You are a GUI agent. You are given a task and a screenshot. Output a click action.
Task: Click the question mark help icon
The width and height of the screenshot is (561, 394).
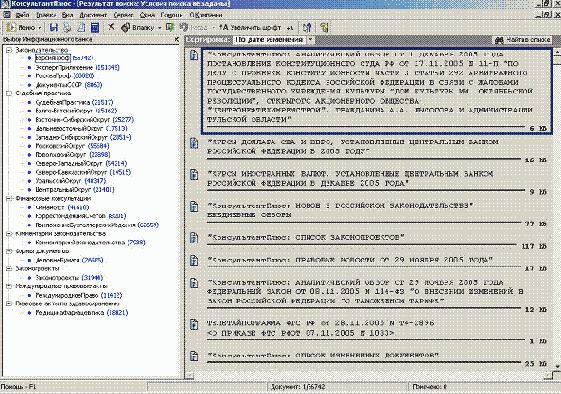(324, 28)
